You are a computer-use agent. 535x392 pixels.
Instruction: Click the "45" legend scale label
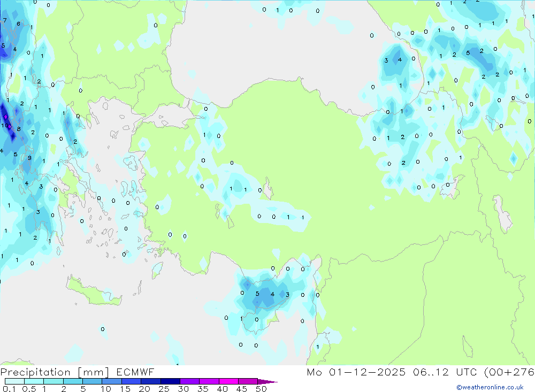(x=242, y=389)
